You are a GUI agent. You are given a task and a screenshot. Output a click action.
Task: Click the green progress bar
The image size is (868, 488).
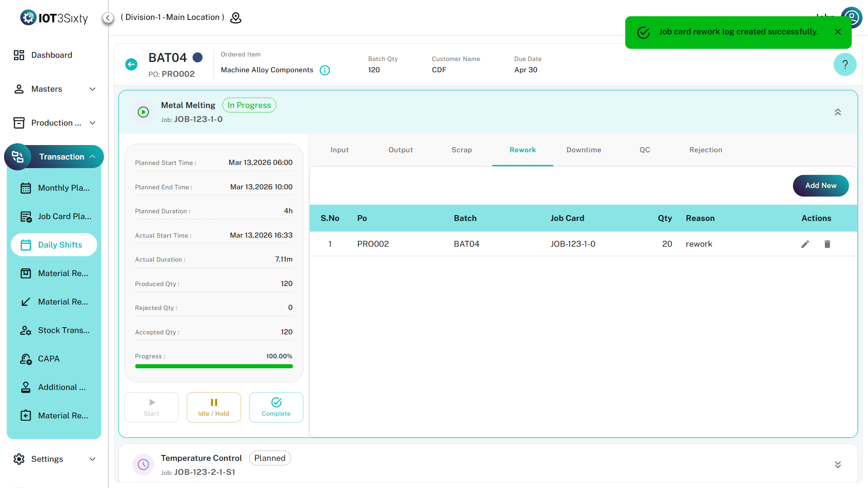[214, 366]
